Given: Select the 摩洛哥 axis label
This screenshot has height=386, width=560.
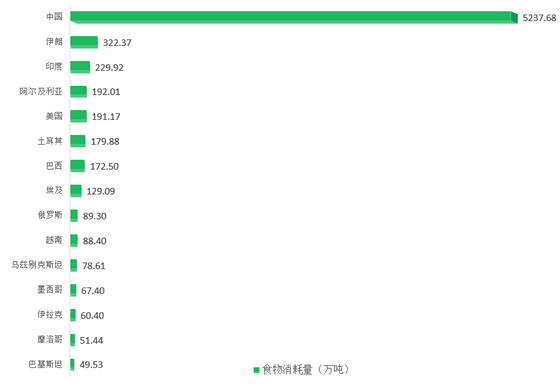Looking at the screenshot, I should pos(50,339).
